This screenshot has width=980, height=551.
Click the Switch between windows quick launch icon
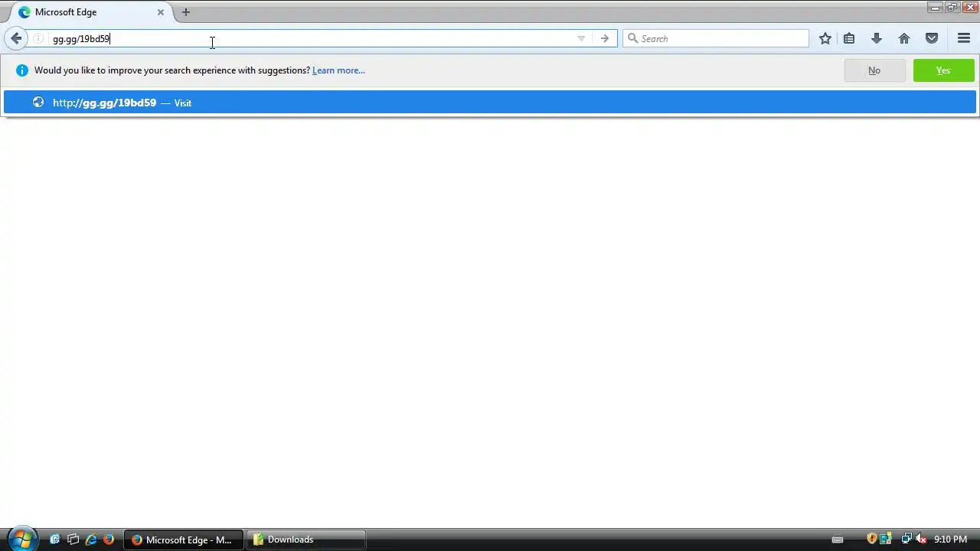(x=73, y=540)
